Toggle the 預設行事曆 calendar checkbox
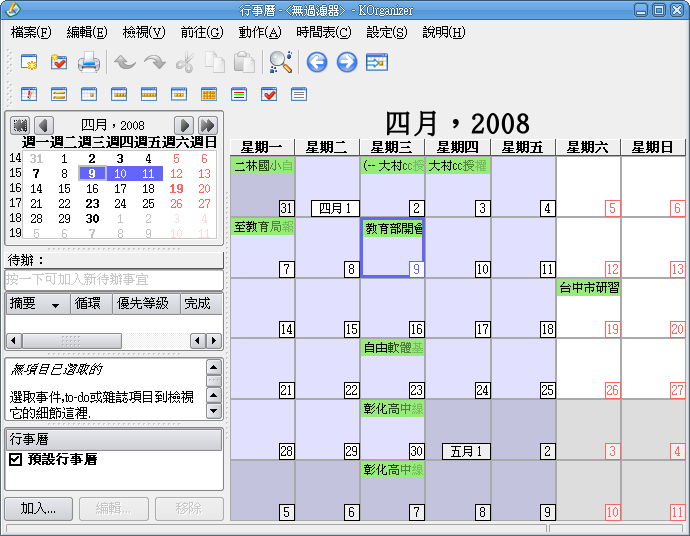Screen dimensions: 690x536 15,460
